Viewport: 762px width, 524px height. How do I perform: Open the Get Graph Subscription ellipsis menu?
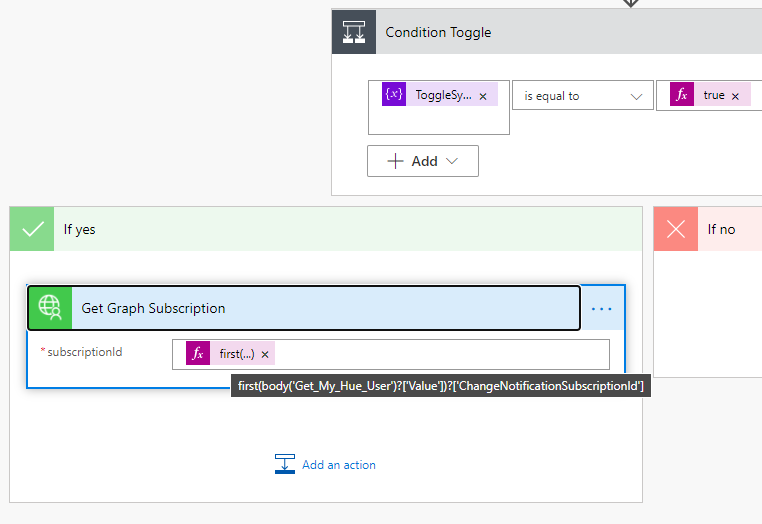pos(602,309)
